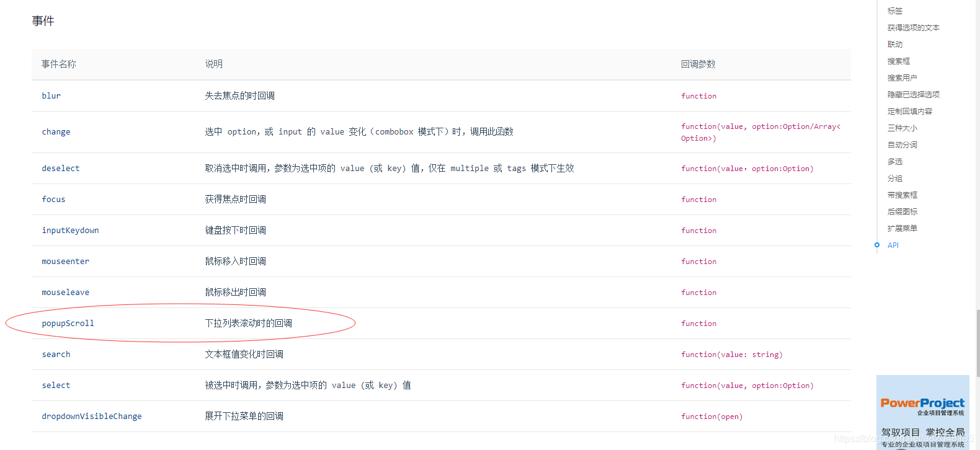Select the mouseleave event name
The image size is (980, 450).
[x=65, y=293]
